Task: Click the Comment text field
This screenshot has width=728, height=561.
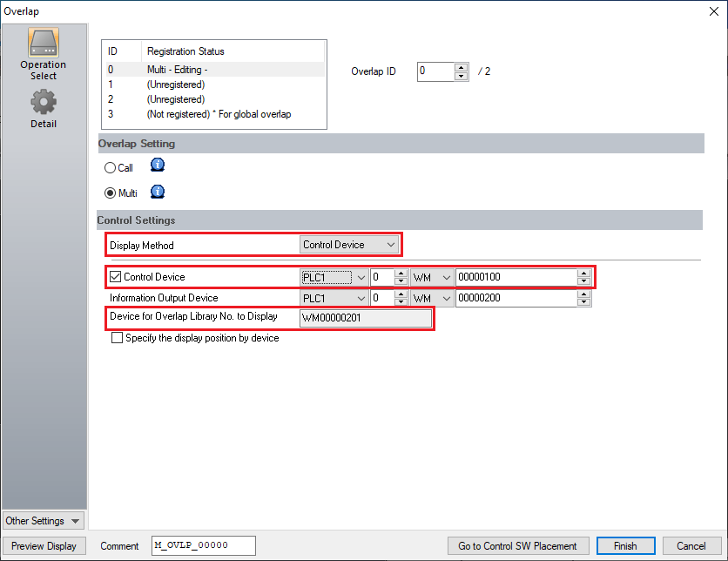Action: pos(203,546)
